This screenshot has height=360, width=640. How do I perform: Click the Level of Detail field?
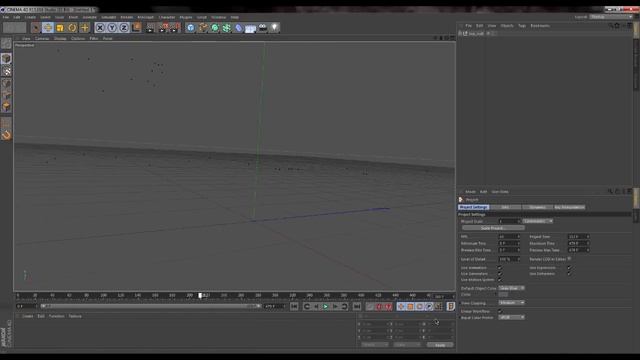coord(509,259)
